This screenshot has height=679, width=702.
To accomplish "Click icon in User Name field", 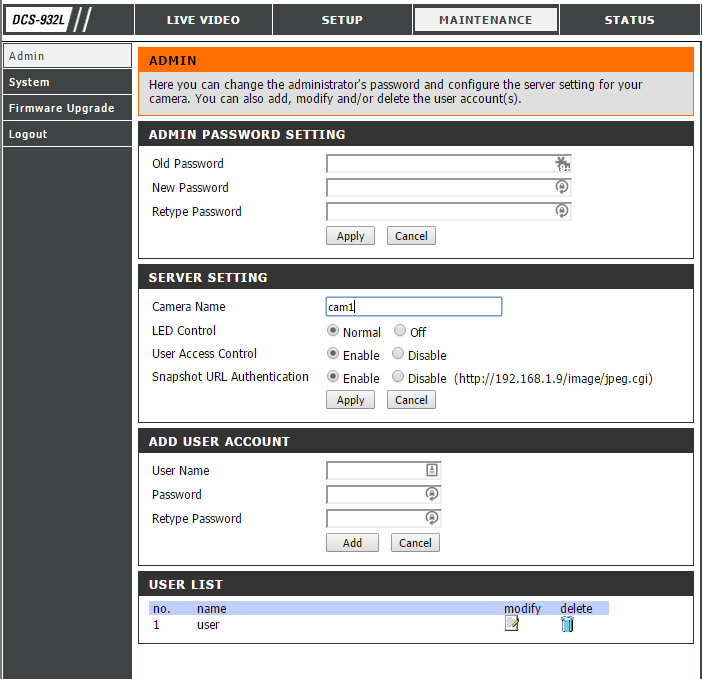I will tap(432, 470).
